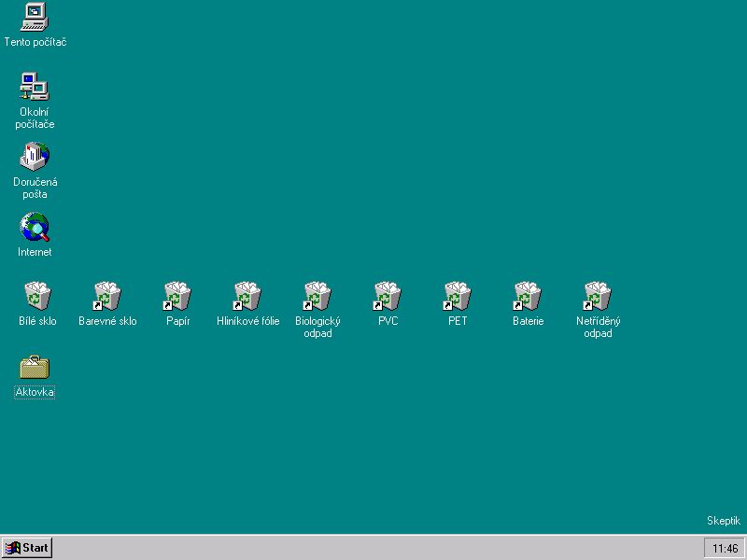Open the Start menu
Image resolution: width=747 pixels, height=560 pixels.
[27, 548]
